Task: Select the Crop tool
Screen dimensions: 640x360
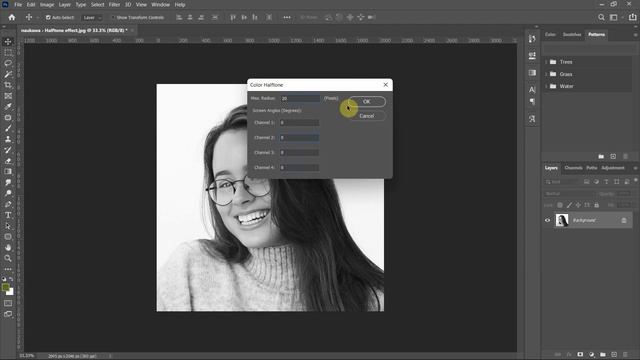Action: click(8, 85)
